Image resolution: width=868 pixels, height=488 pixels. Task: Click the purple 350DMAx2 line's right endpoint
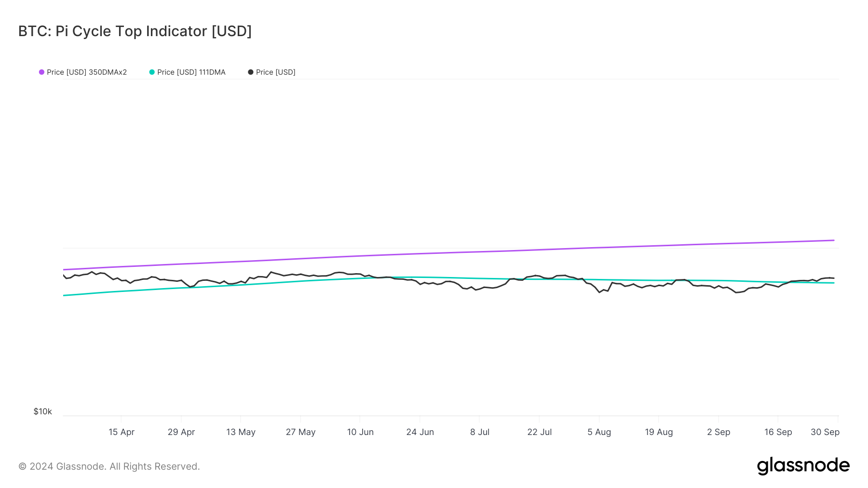(x=834, y=240)
